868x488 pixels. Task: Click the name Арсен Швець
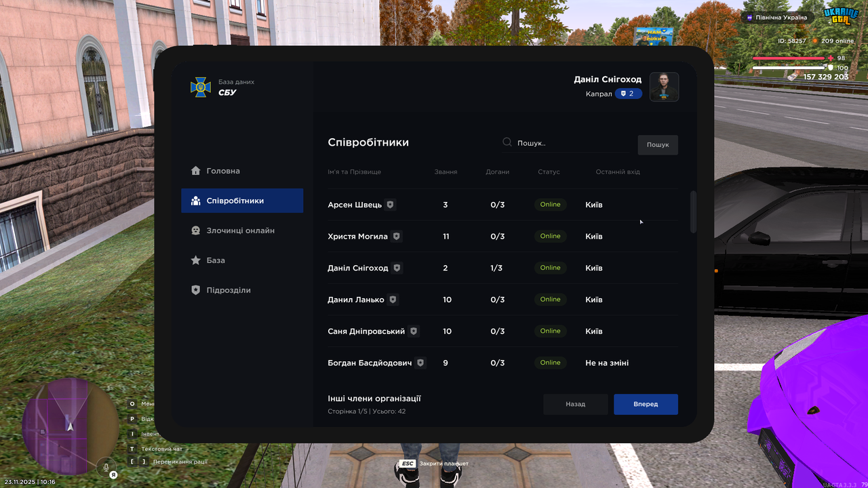tap(355, 205)
